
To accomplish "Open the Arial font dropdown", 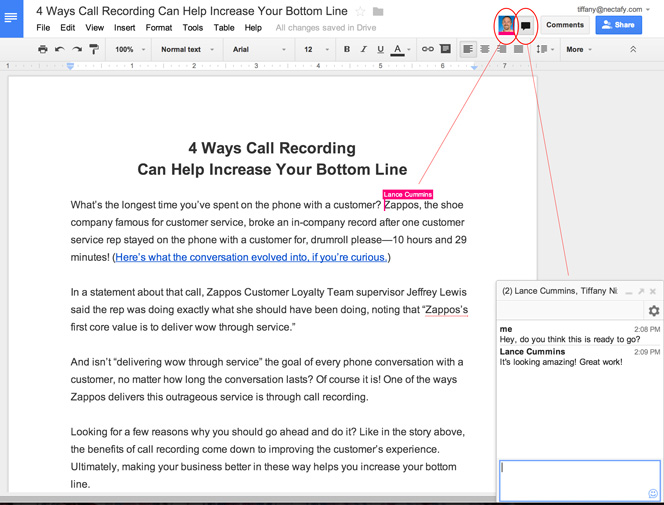I will tap(259, 49).
